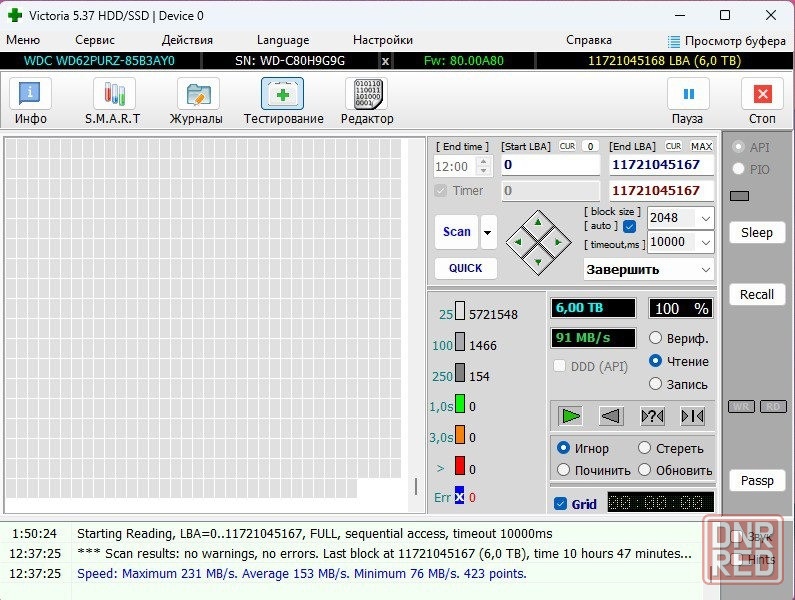Open the timeout 10000 ms dropdown
Viewport: 795px width, 600px height.
click(x=706, y=242)
